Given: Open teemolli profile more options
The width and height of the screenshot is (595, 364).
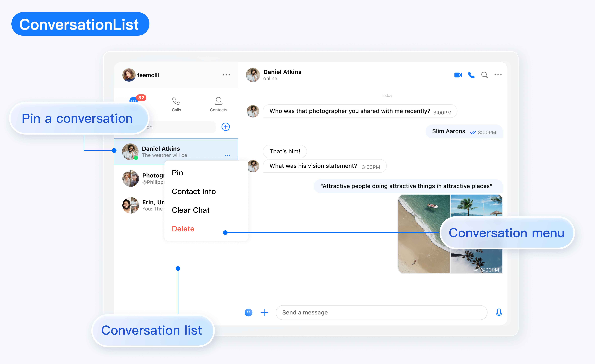Looking at the screenshot, I should 226,75.
